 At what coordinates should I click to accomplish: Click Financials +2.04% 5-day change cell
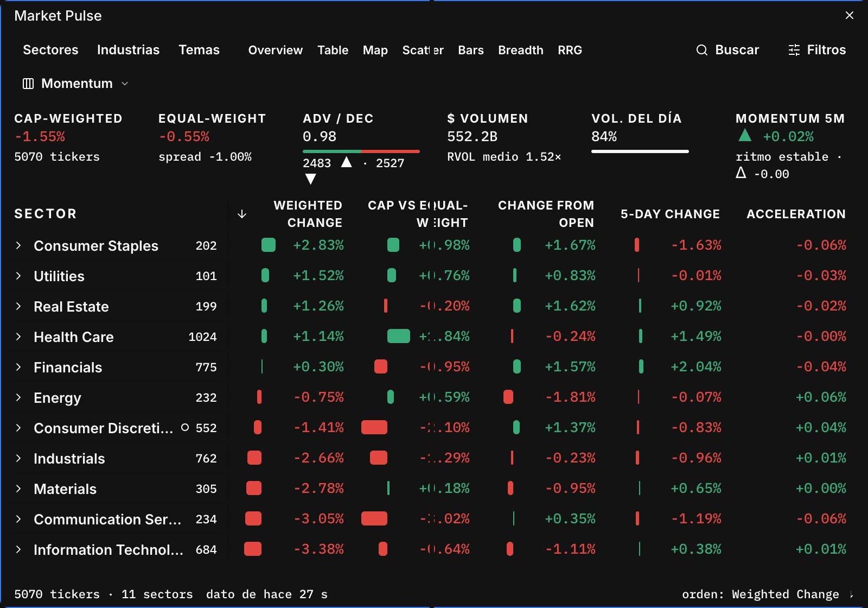(x=696, y=367)
